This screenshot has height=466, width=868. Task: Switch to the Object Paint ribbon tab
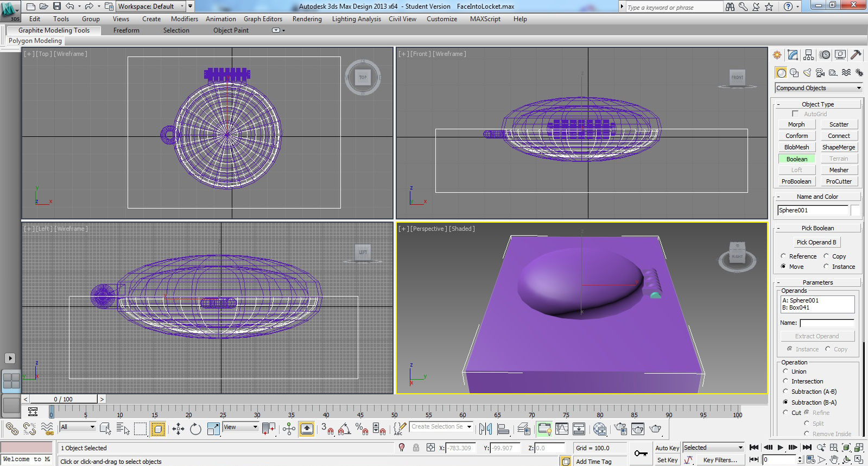point(231,30)
